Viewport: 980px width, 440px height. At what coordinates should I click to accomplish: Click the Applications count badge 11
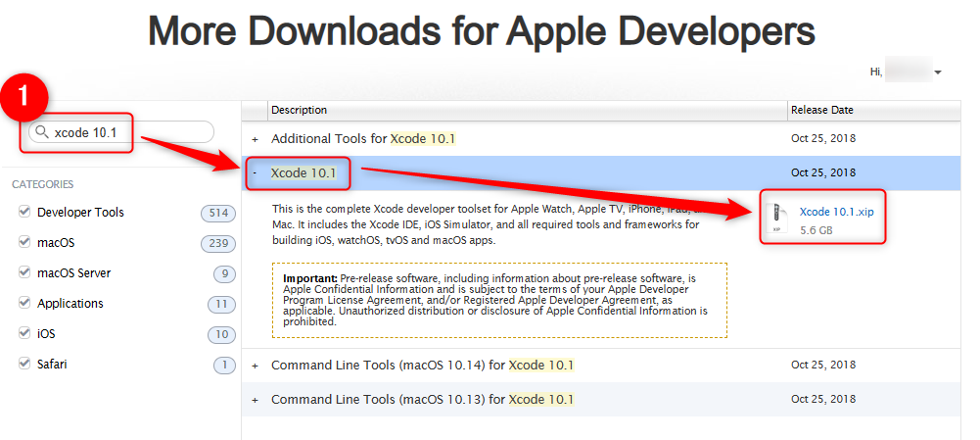tap(221, 304)
